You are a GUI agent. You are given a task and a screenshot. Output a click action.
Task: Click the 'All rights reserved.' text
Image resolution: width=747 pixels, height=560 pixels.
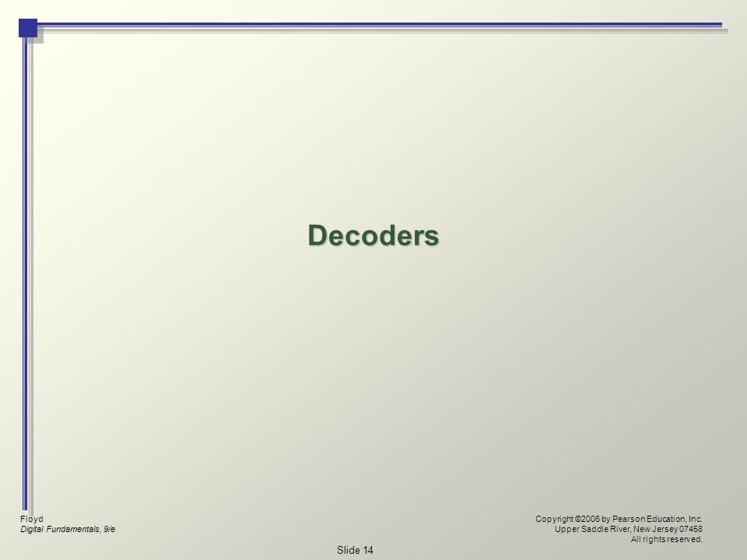coord(667,539)
